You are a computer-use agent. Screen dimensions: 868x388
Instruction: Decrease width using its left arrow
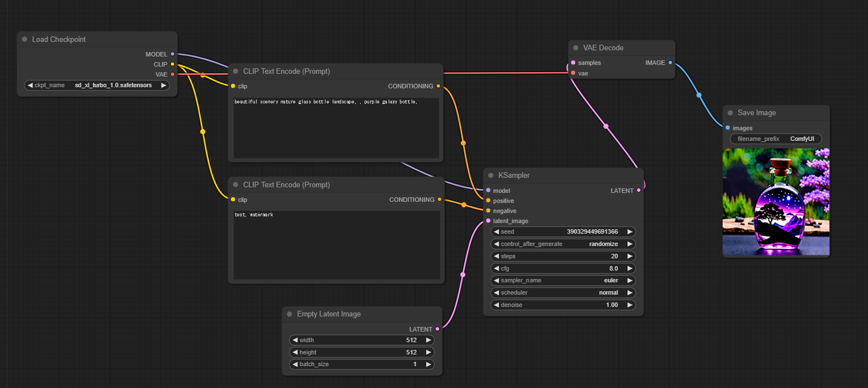tap(294, 340)
